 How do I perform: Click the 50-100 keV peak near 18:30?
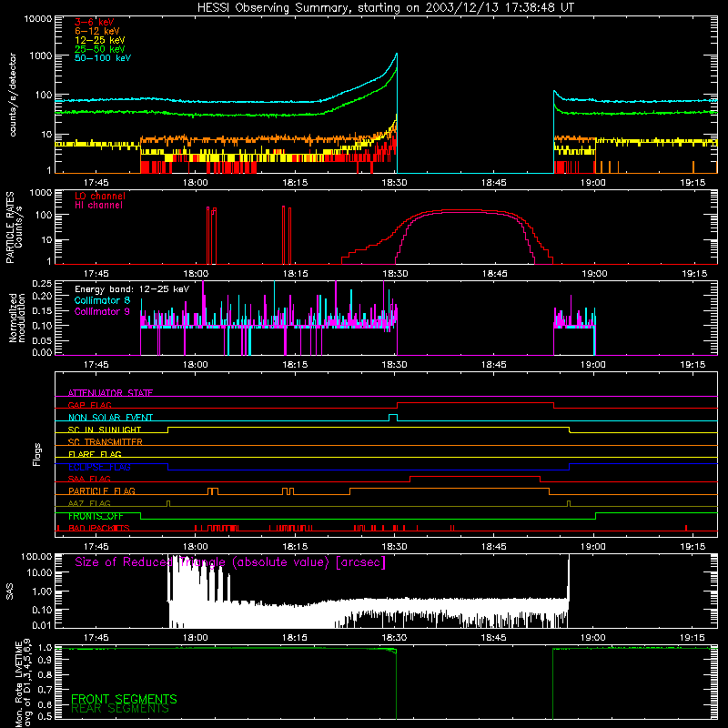click(x=396, y=55)
